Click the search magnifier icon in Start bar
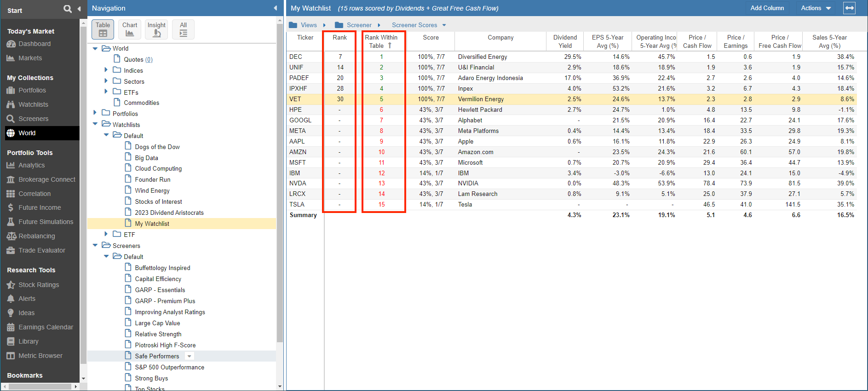The height and width of the screenshot is (391, 868). point(68,9)
